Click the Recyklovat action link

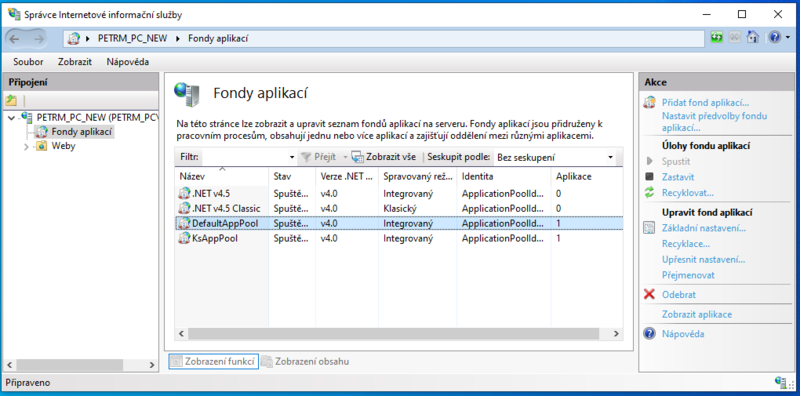tap(688, 193)
